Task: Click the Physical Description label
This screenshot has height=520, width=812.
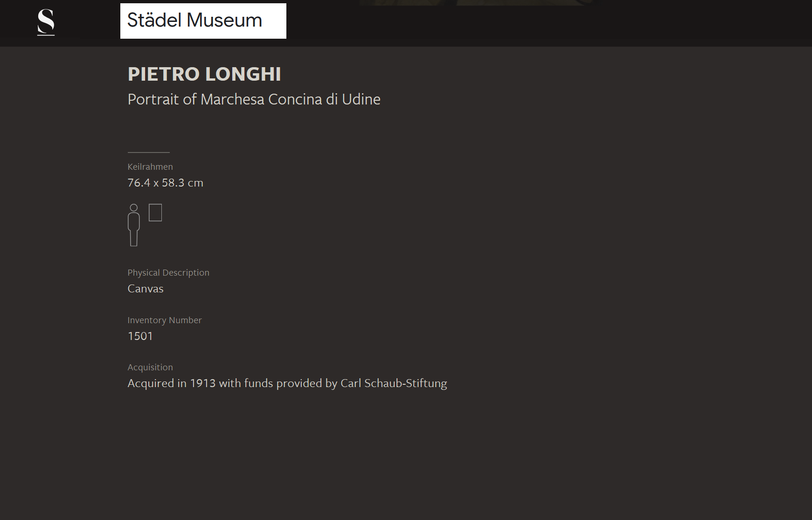Action: tap(168, 273)
